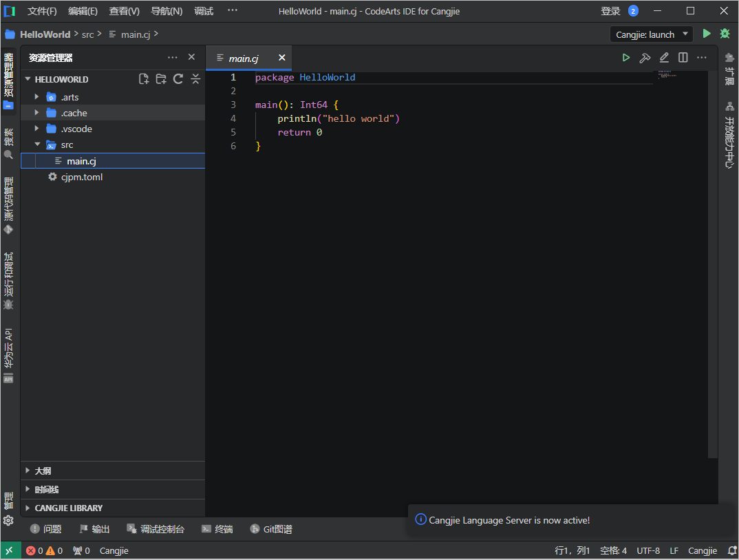Image resolution: width=739 pixels, height=560 pixels.
Task: Collapse the HELLOWORLD root folder
Action: click(28, 79)
